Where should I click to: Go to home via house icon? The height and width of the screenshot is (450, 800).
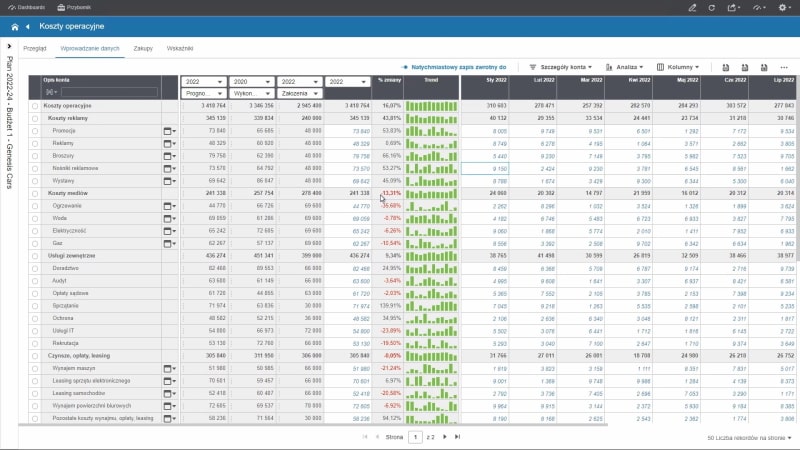tap(15, 27)
